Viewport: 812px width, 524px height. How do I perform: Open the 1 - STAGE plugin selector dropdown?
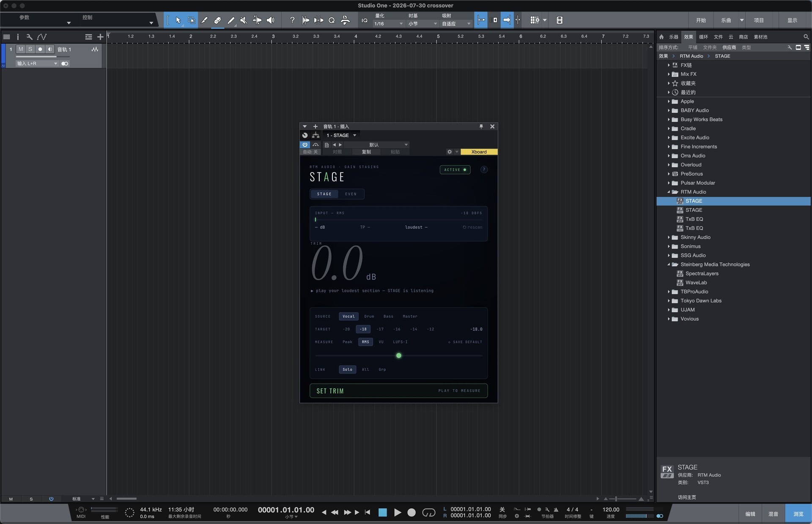point(341,135)
